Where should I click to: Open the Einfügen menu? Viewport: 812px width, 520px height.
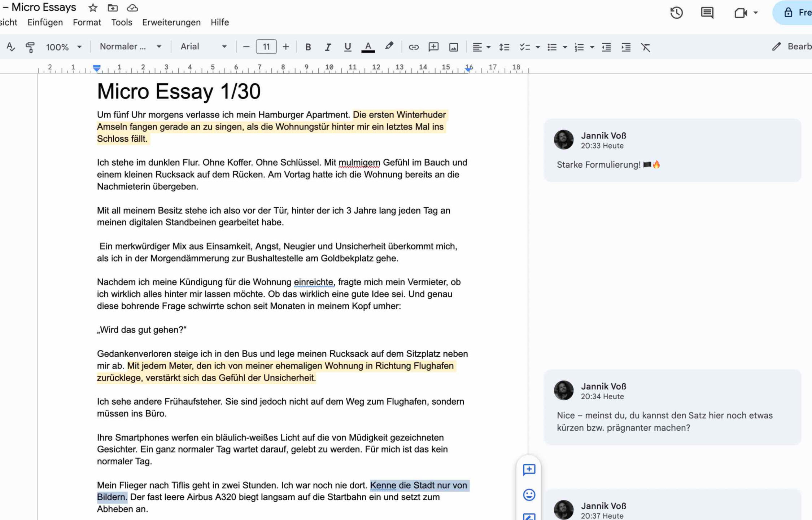point(45,22)
